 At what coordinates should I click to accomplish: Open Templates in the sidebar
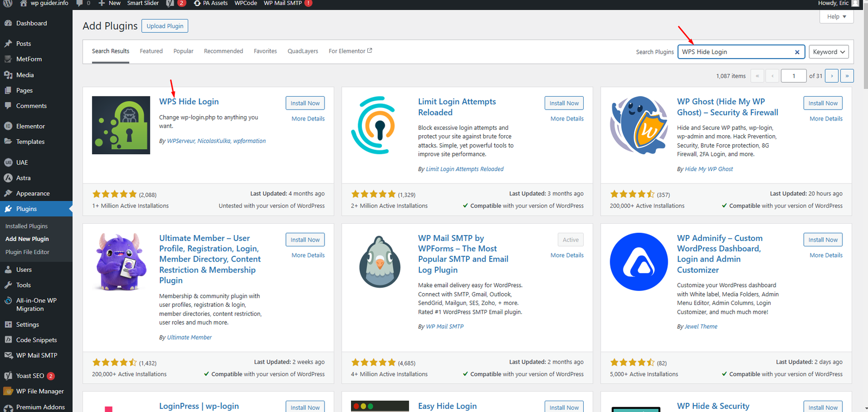30,142
